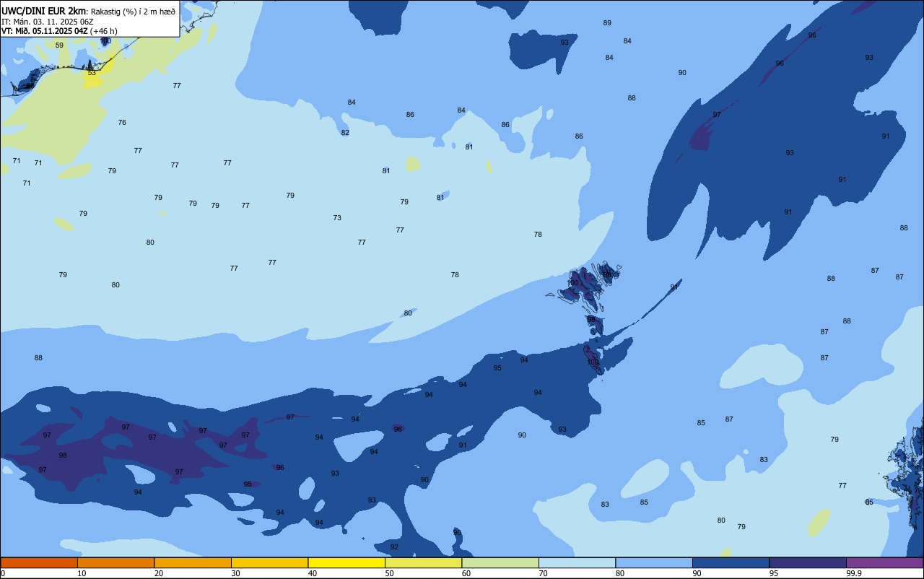Screen dimensions: 924x579
Task: Select the purple legend segment above 99.9
Action: pyautogui.click(x=884, y=562)
